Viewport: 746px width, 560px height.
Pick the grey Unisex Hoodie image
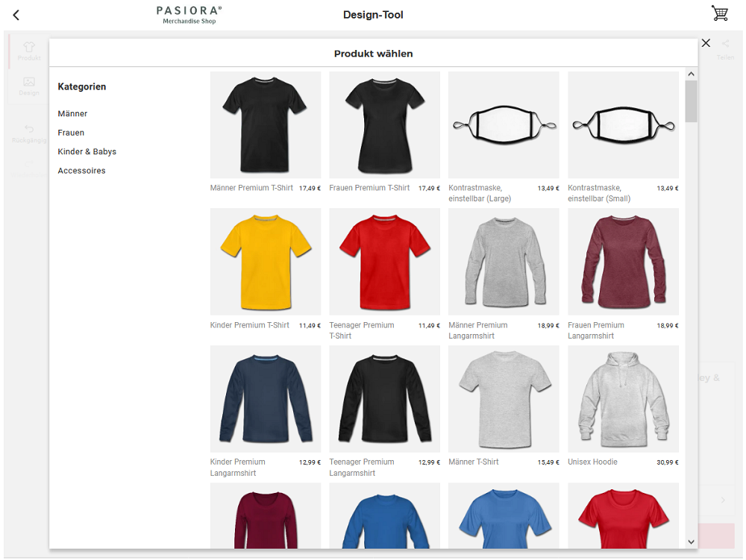623,399
